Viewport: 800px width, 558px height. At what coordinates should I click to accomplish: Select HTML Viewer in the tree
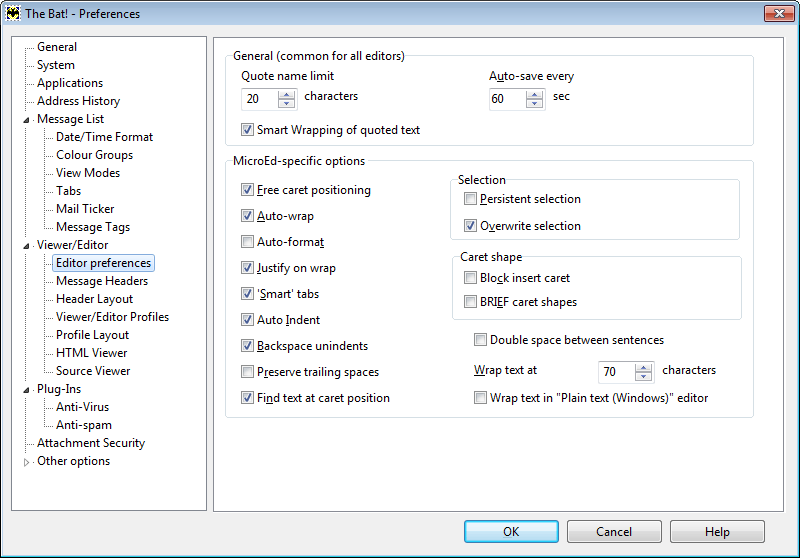[91, 353]
